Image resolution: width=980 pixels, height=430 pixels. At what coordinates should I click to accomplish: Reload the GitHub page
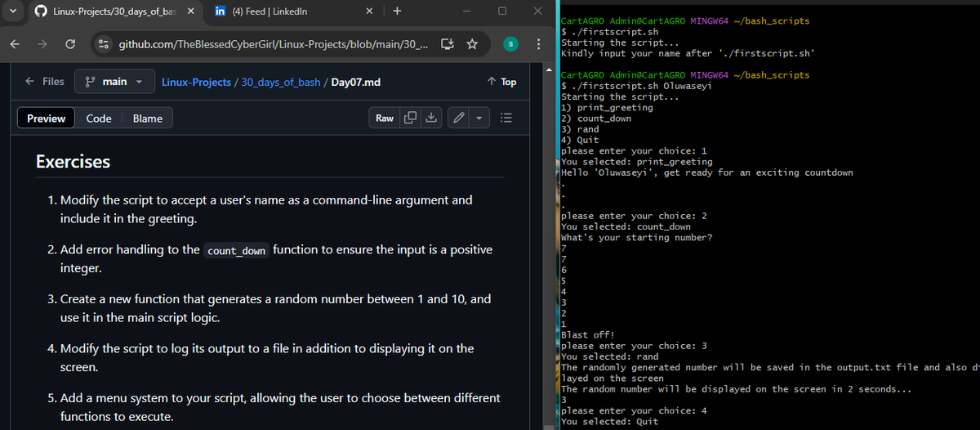point(70,43)
